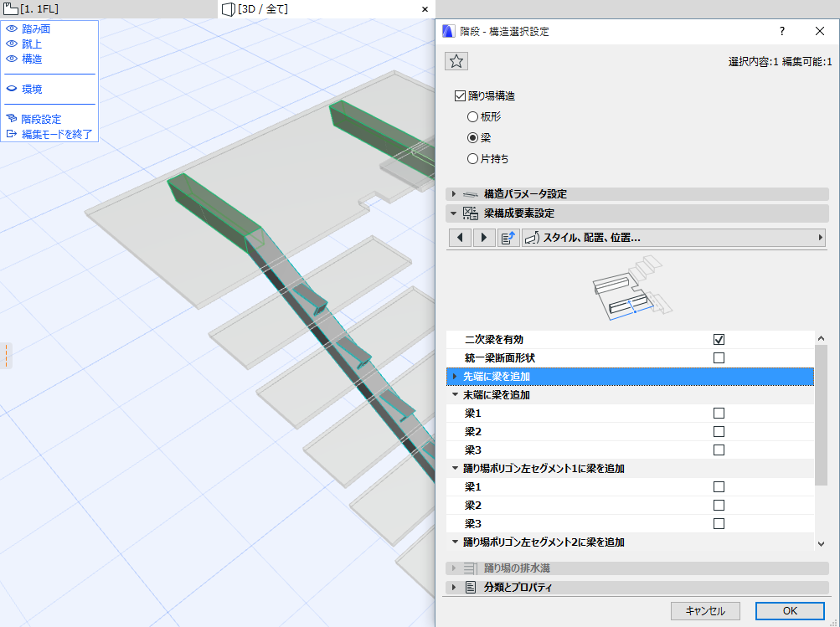Enable 梁3 under 左セグメント1

click(x=719, y=524)
